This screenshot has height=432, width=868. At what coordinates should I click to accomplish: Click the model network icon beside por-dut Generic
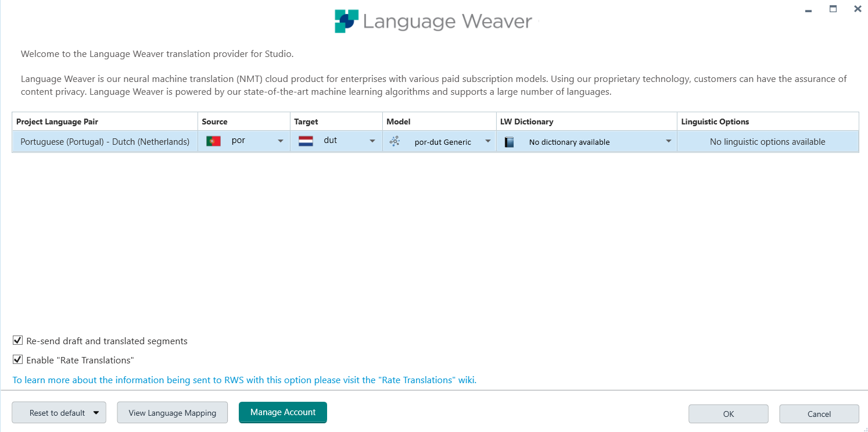click(394, 141)
